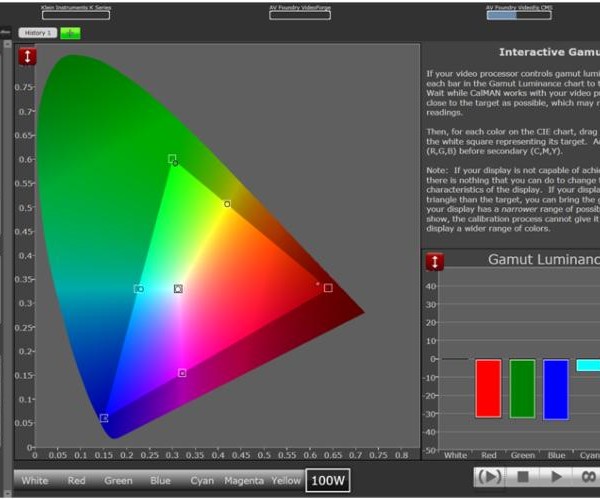Select the Yellow pattern button
The image size is (600, 499).
pos(286,481)
